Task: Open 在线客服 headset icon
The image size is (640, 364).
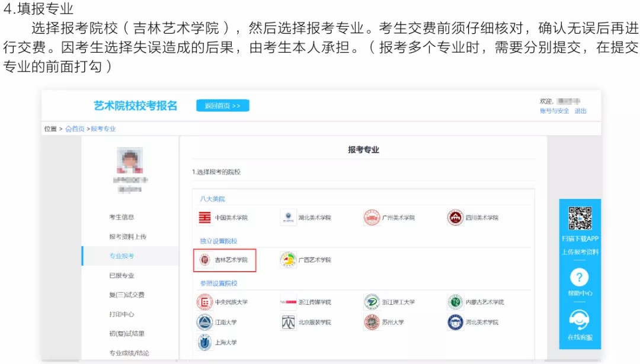Action: [580, 320]
